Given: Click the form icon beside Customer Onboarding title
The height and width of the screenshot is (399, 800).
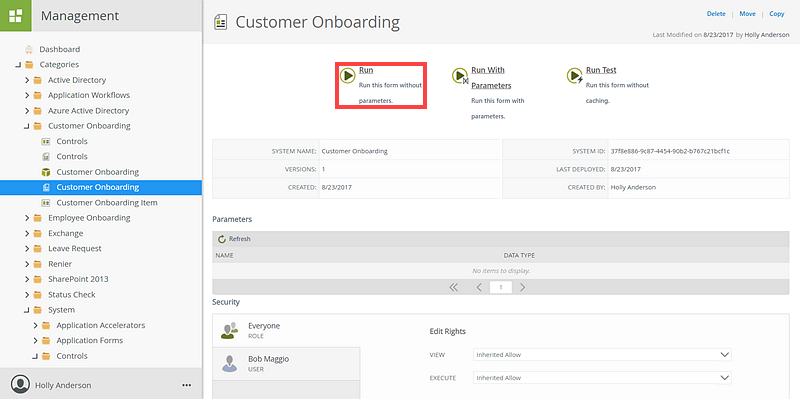Looking at the screenshot, I should coord(220,22).
